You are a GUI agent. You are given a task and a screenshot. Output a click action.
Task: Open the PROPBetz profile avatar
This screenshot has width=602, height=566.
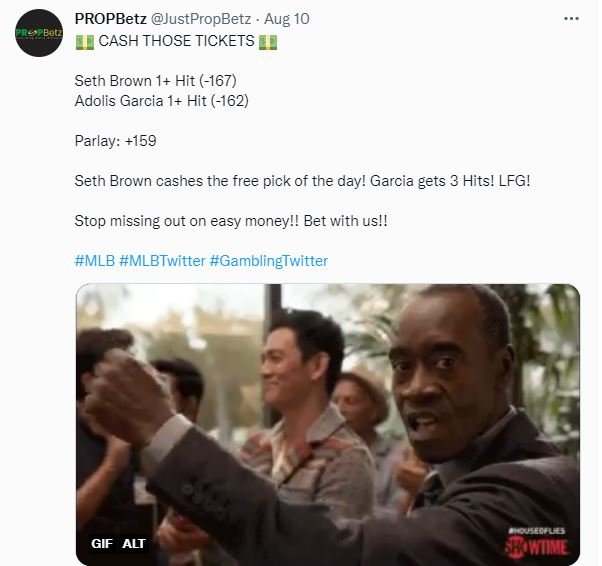tap(39, 33)
